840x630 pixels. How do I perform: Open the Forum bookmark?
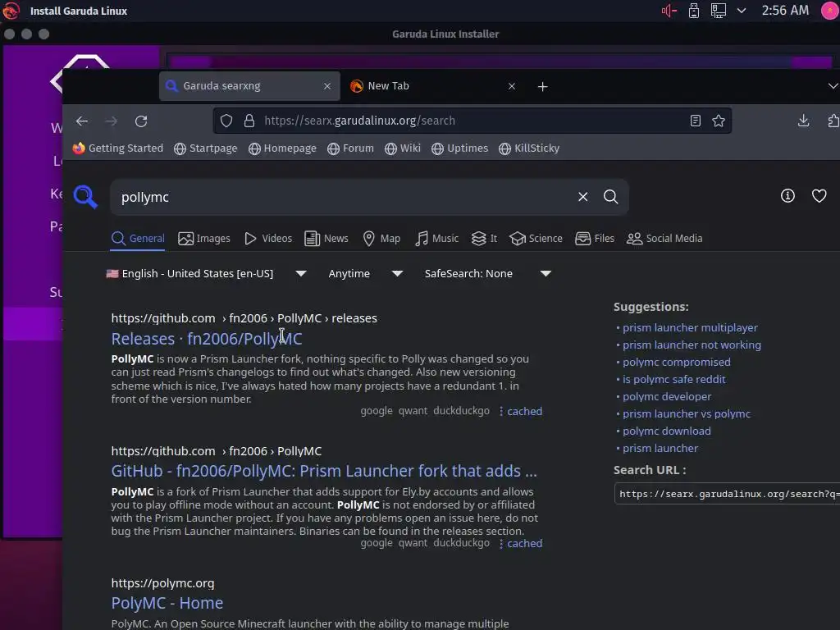tap(350, 148)
